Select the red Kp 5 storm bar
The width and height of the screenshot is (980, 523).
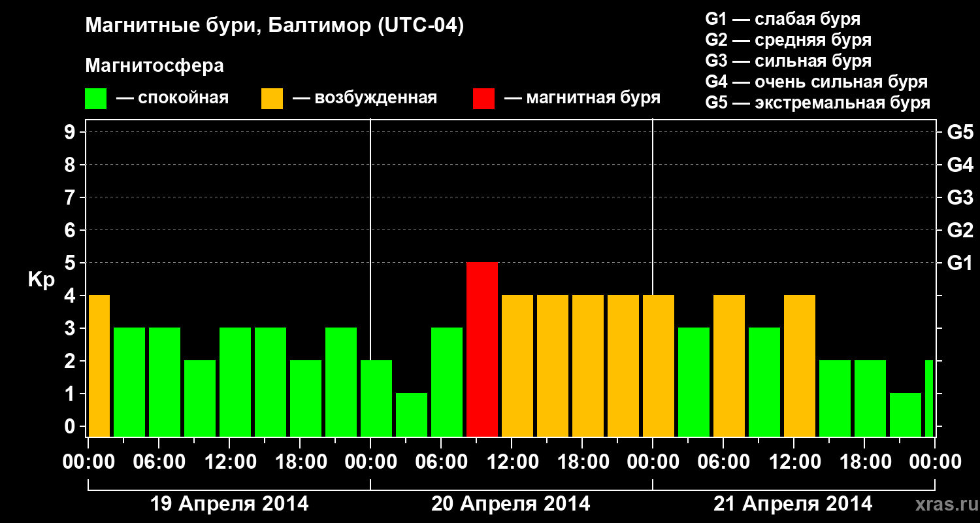coord(482,350)
